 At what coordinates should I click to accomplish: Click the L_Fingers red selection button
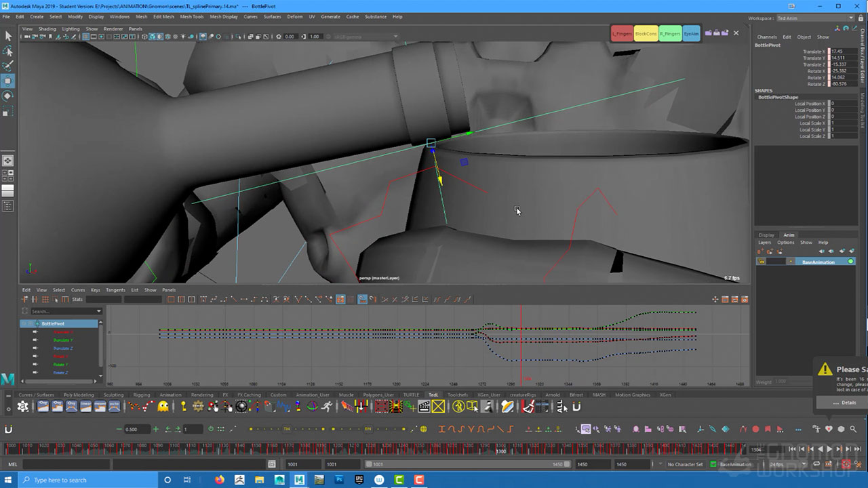coord(622,33)
